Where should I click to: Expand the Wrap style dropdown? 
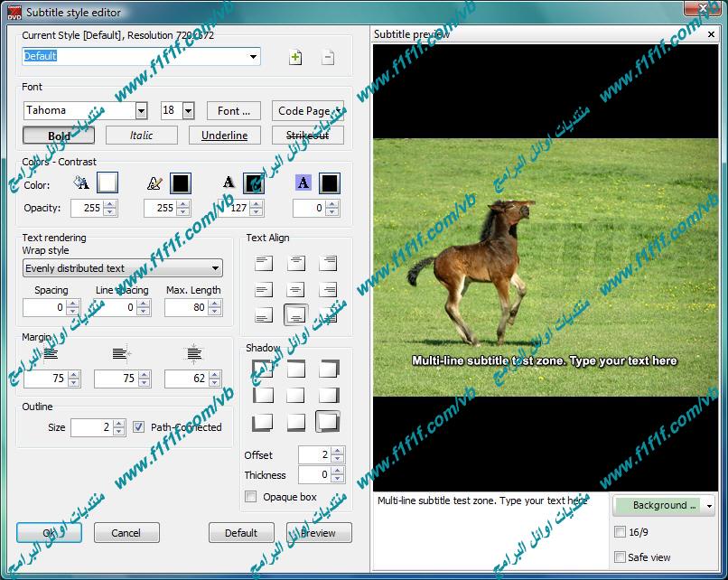click(x=215, y=268)
